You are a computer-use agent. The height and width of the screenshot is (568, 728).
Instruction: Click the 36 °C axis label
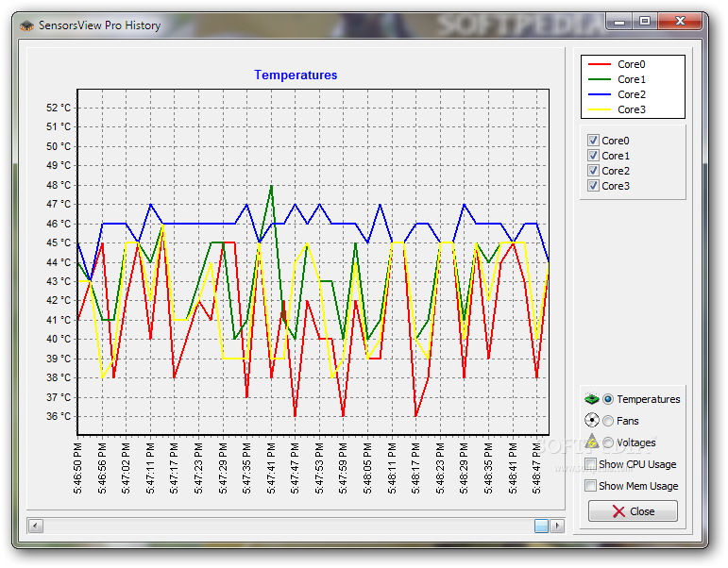[x=59, y=416]
